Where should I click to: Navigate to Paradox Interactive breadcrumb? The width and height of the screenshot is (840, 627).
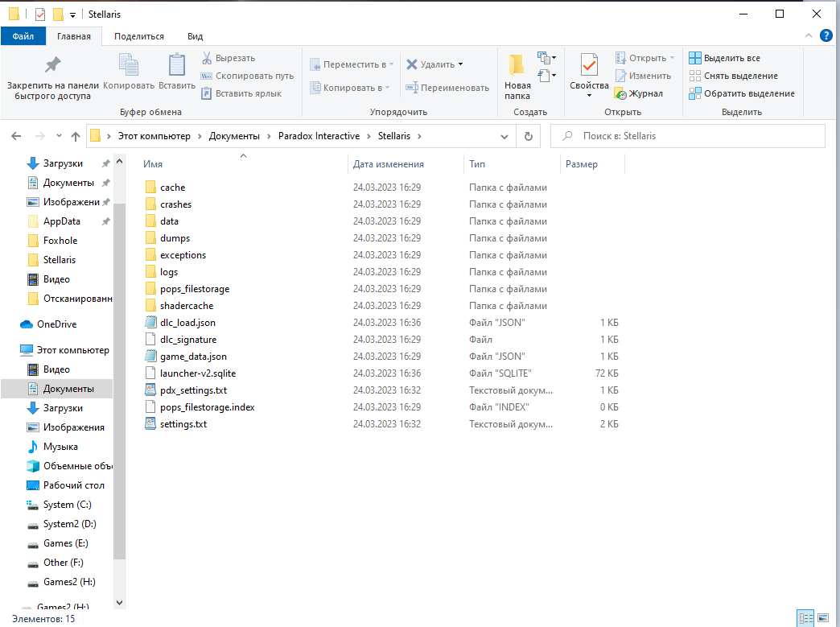319,136
